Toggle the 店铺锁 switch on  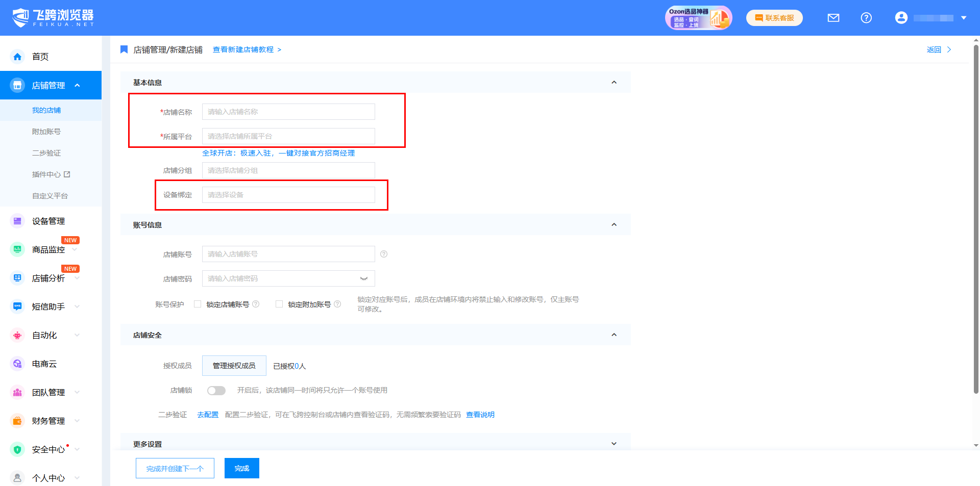(216, 390)
